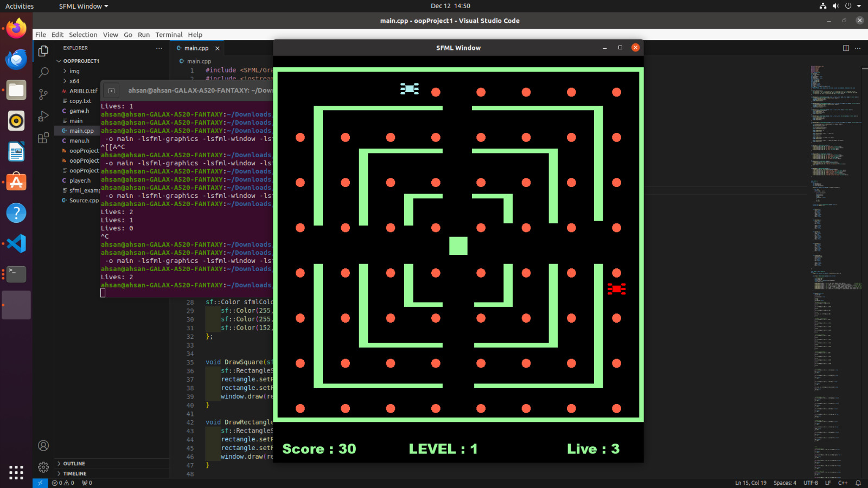The height and width of the screenshot is (488, 868).
Task: Open the Manage gear icon in Activity Bar
Action: pos(43,467)
